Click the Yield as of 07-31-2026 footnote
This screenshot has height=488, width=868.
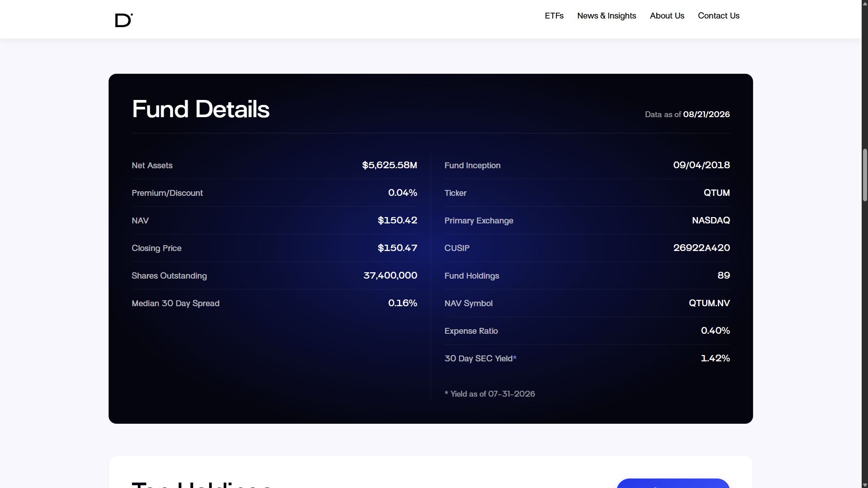[490, 394]
